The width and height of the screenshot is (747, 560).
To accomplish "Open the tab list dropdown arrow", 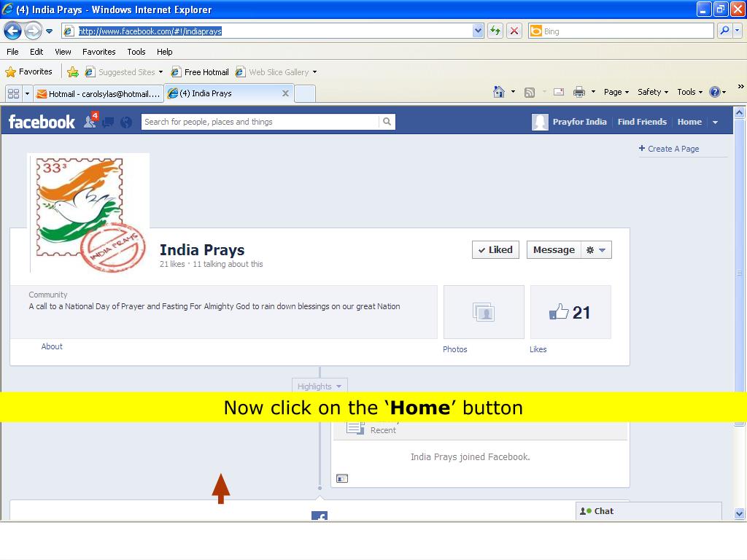I will (27, 93).
